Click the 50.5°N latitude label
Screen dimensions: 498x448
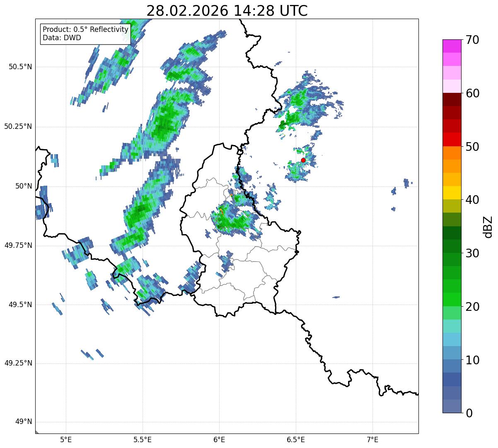coord(20,67)
